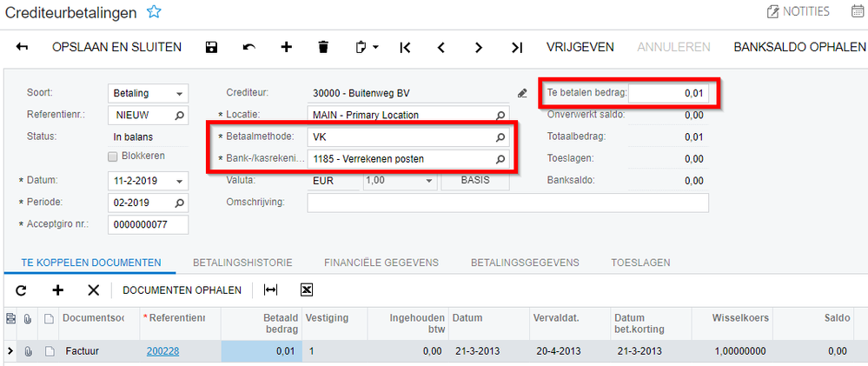Image resolution: width=868 pixels, height=366 pixels.
Task: Open the Betaalmethode lookup magnifier
Action: pos(500,137)
